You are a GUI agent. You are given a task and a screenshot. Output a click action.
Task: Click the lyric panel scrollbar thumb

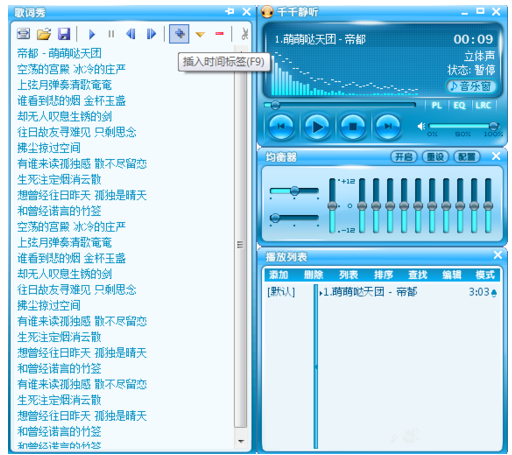240,244
